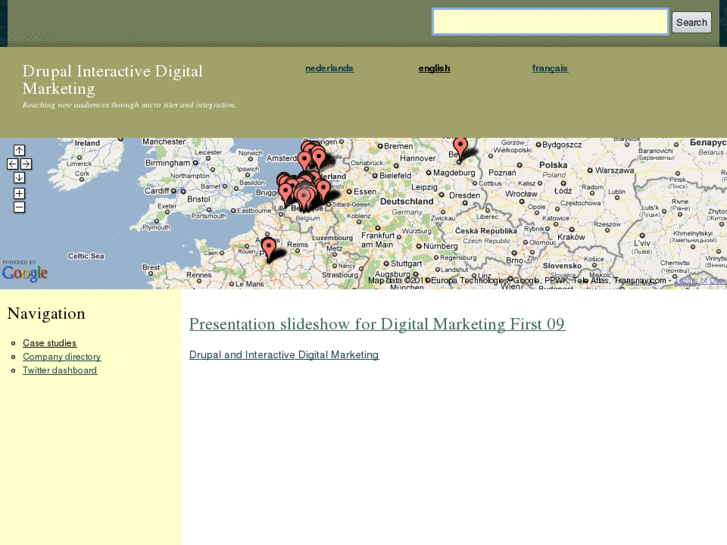Click the Warszawa label on the map
The width and height of the screenshot is (727, 545).
614,171
